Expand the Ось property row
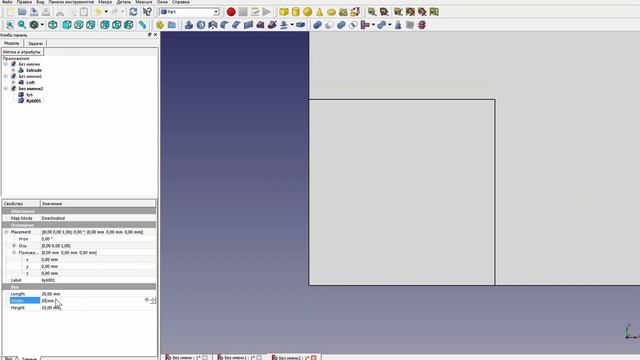 tap(14, 246)
